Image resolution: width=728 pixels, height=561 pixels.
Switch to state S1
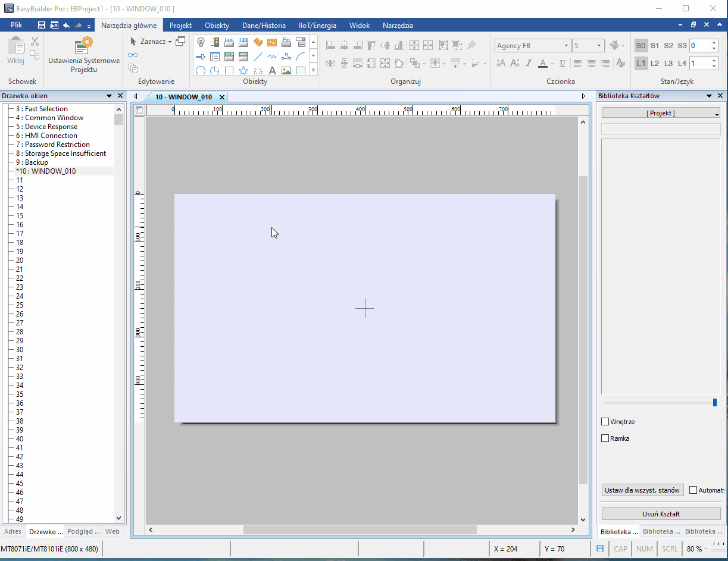coord(655,45)
